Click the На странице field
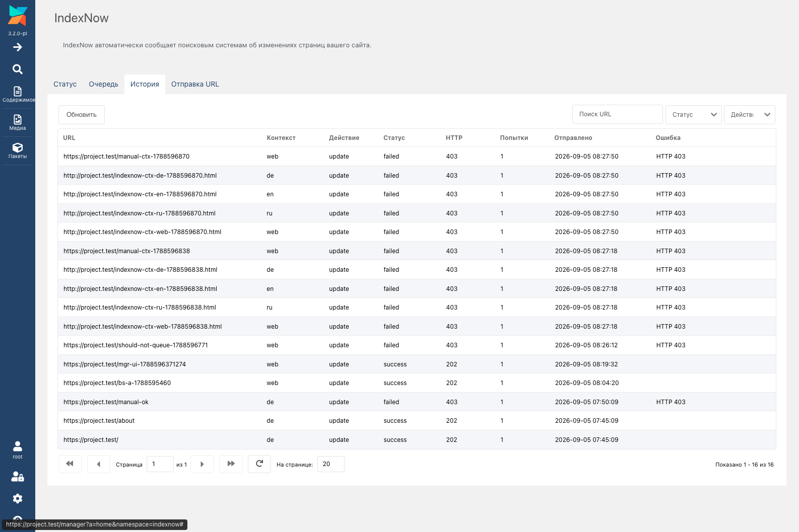This screenshot has width=799, height=532. point(331,464)
